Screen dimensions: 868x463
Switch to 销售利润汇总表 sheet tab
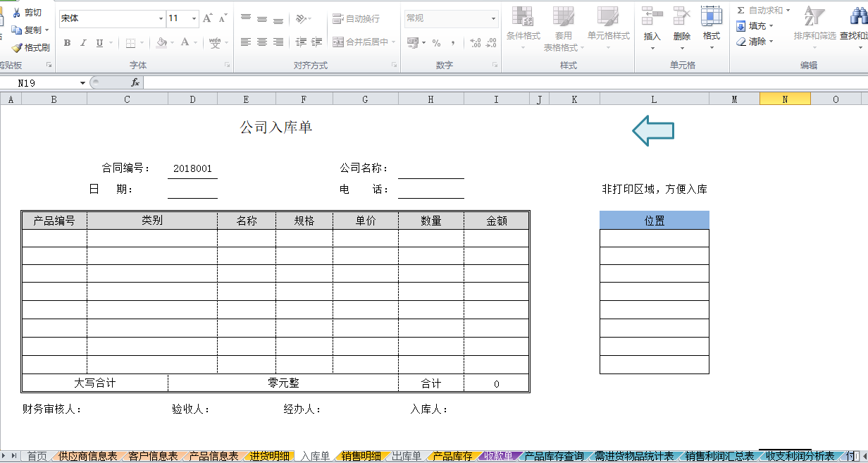(x=719, y=457)
